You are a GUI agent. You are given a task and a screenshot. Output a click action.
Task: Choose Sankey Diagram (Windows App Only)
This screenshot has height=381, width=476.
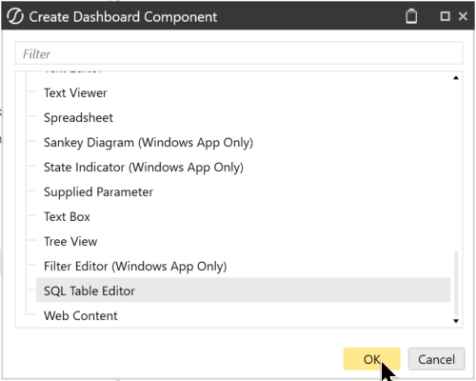pos(148,143)
